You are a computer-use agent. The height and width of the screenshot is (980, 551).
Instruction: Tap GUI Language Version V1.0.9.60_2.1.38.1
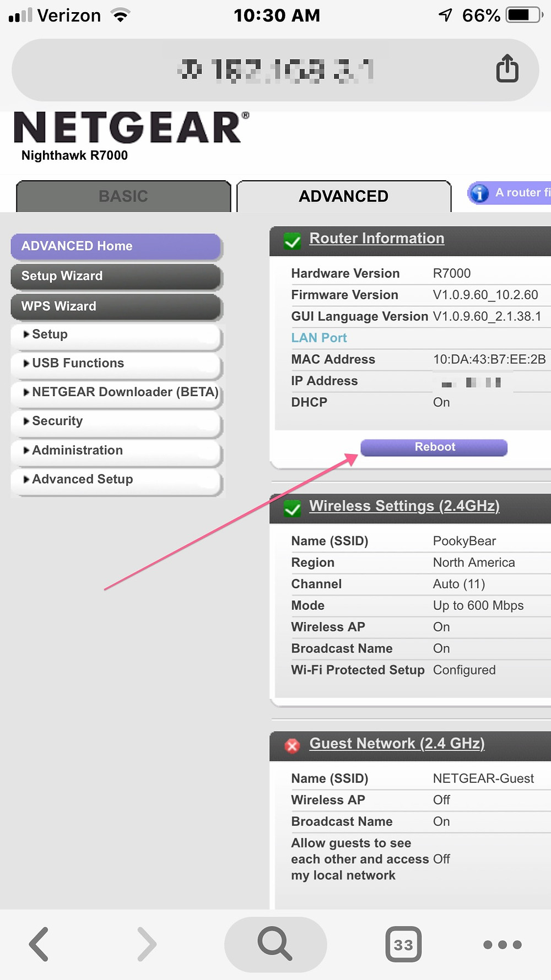point(487,317)
